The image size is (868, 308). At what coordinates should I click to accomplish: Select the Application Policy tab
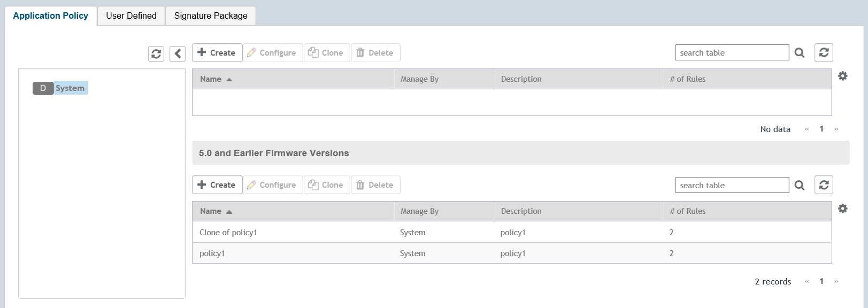[50, 16]
